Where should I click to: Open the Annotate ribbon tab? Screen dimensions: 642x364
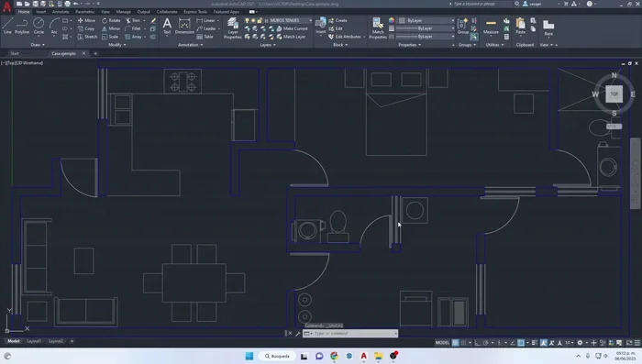[61, 12]
